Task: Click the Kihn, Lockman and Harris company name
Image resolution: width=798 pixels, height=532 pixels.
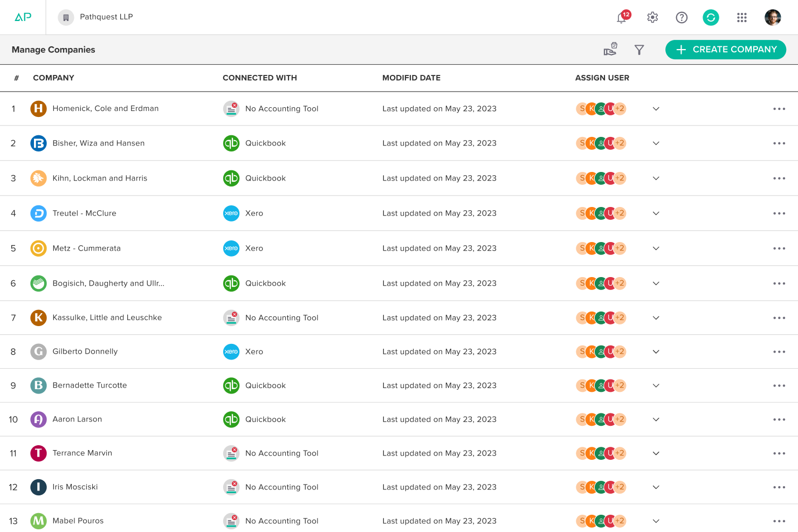Action: [100, 178]
